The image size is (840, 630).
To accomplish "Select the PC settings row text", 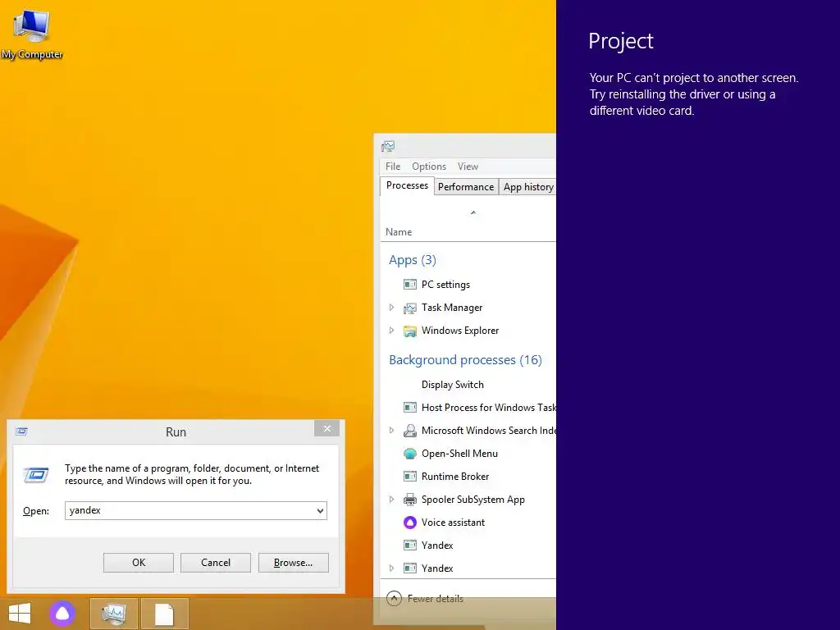I will (x=445, y=285).
